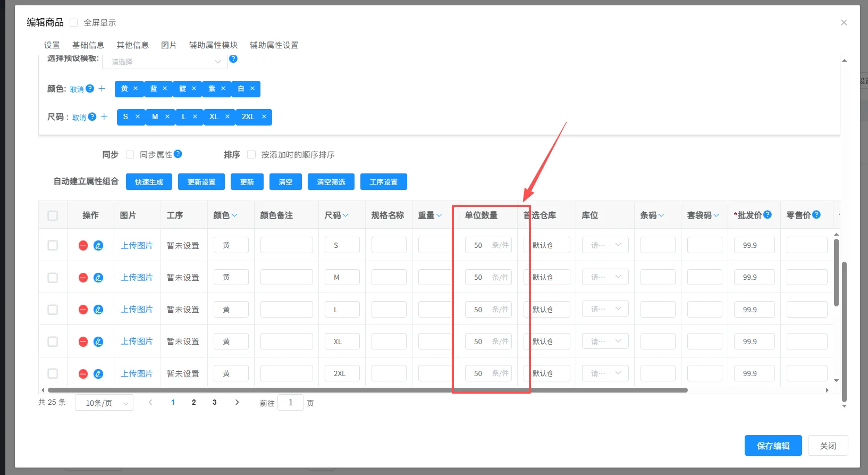The image size is (868, 475).
Task: Expand the 库位 dropdown in the first row
Action: coord(605,245)
